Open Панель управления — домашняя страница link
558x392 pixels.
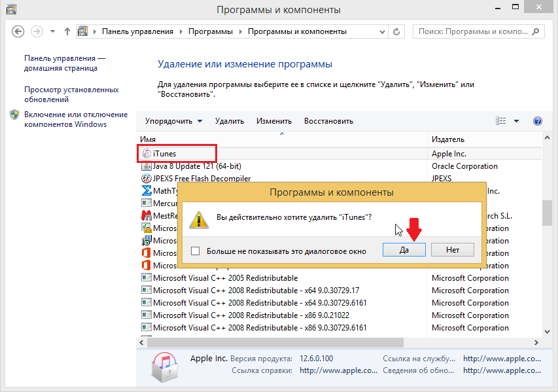coord(65,63)
